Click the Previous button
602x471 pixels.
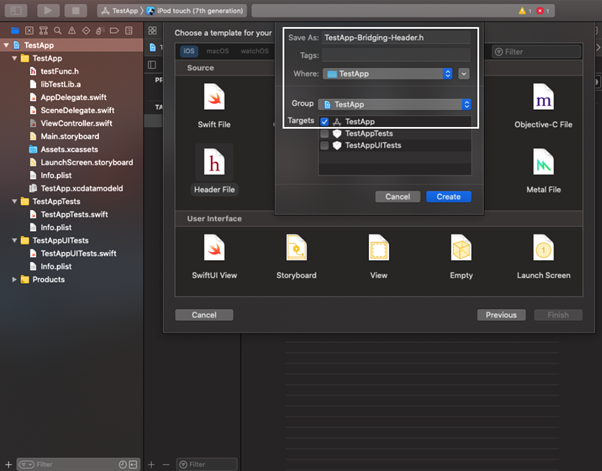pos(501,315)
